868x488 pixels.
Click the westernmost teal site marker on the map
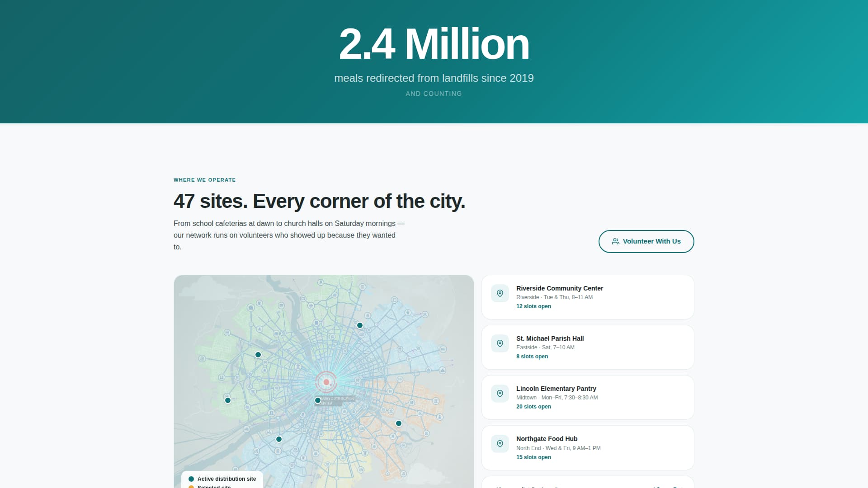[x=227, y=400]
